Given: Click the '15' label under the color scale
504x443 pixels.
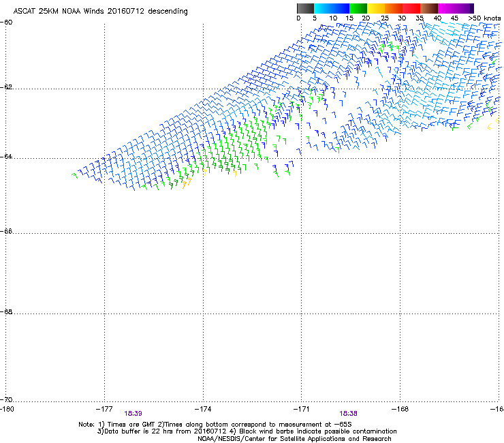Looking at the screenshot, I should [x=349, y=18].
